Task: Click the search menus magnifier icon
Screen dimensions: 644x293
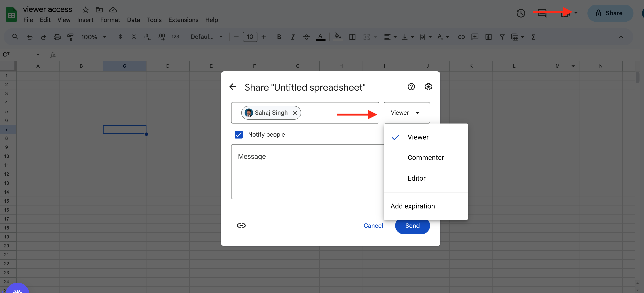Action: (15, 37)
